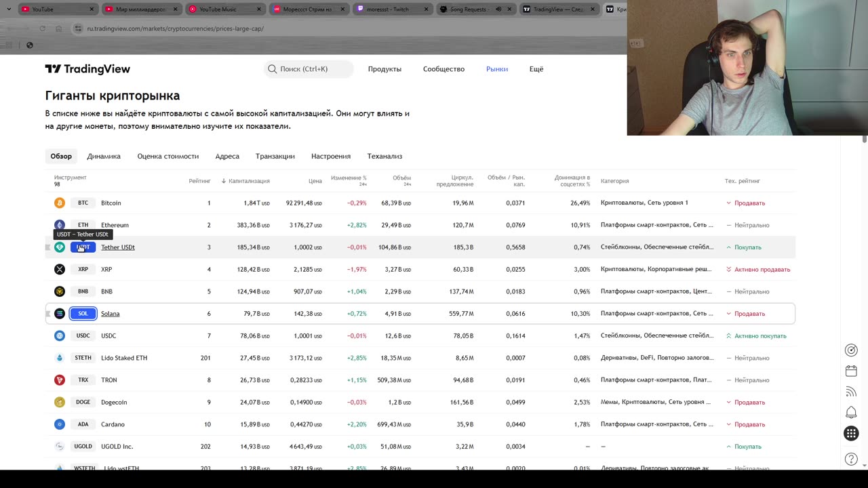Click XRP rating Активно продавать

tap(757, 269)
